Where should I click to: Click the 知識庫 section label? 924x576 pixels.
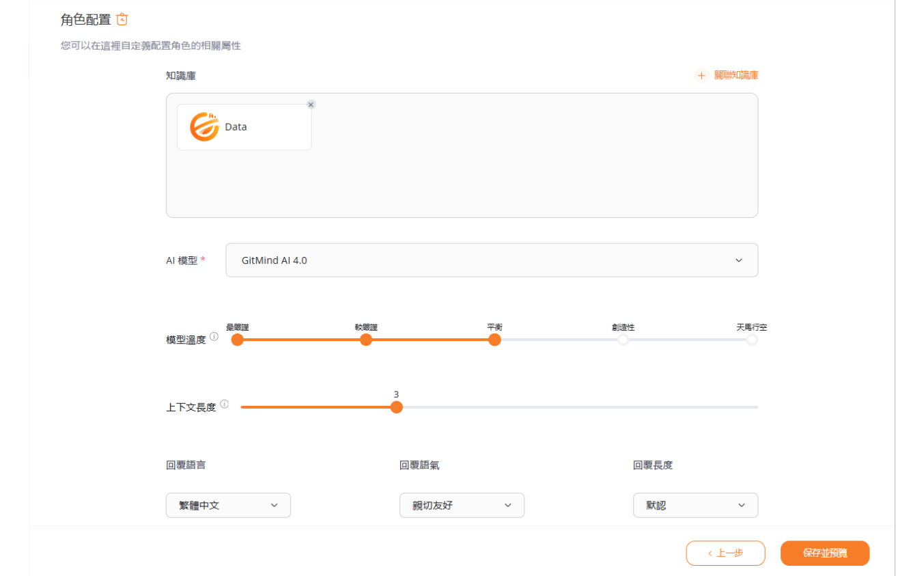click(181, 76)
